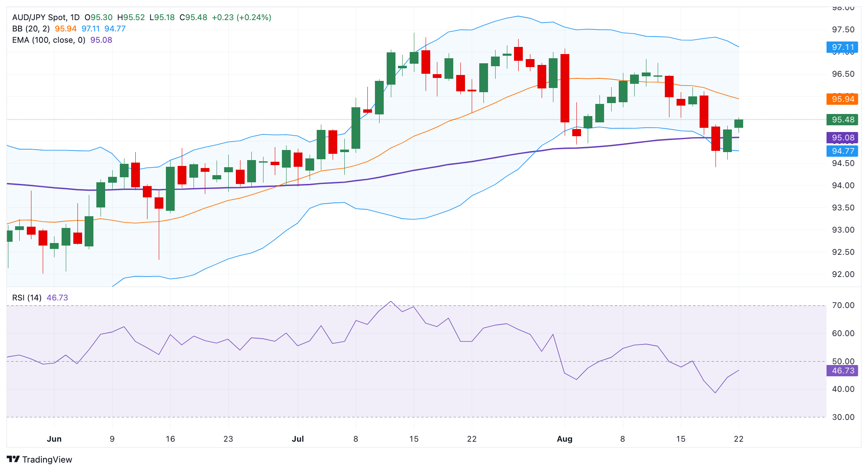Viewport: 868px width, 471px height.
Task: Click the 70.00 RSI axis level label
Action: click(x=843, y=305)
